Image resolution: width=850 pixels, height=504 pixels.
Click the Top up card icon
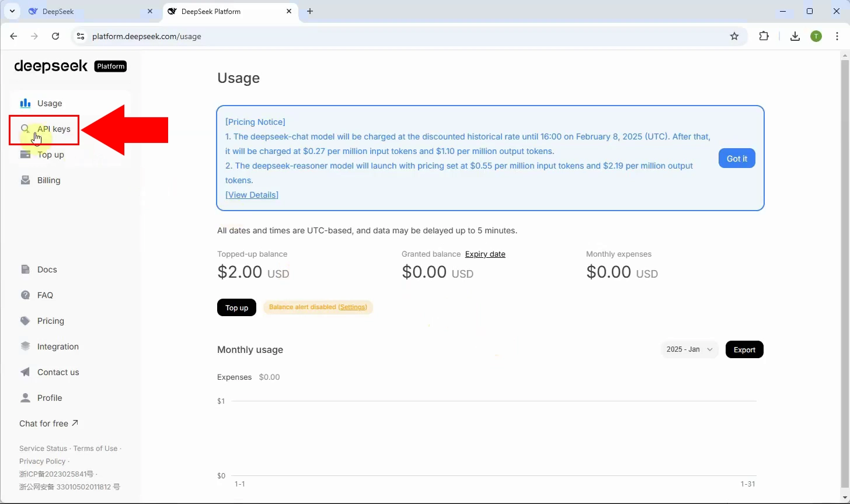click(x=25, y=155)
